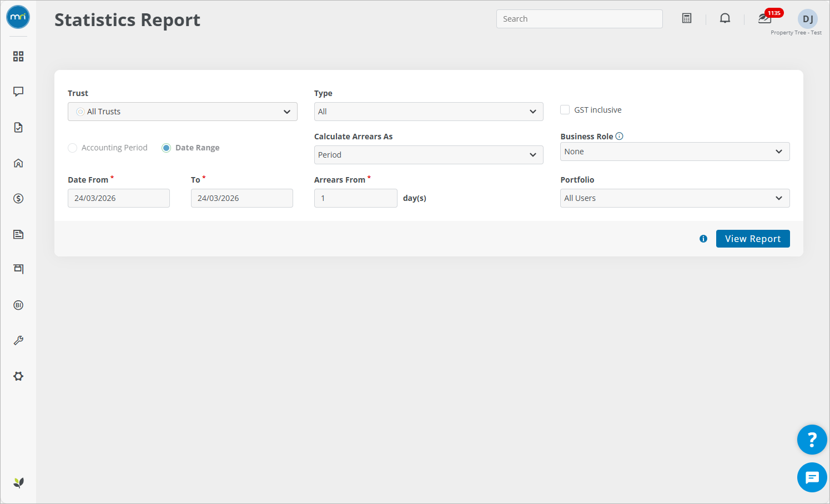The image size is (830, 504).
Task: Click the Date From input field
Action: point(119,198)
